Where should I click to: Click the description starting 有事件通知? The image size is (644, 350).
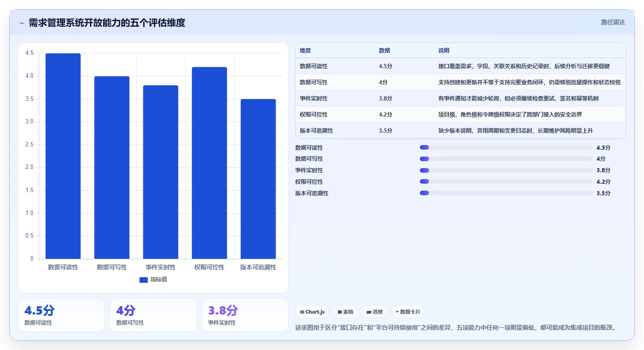[518, 99]
